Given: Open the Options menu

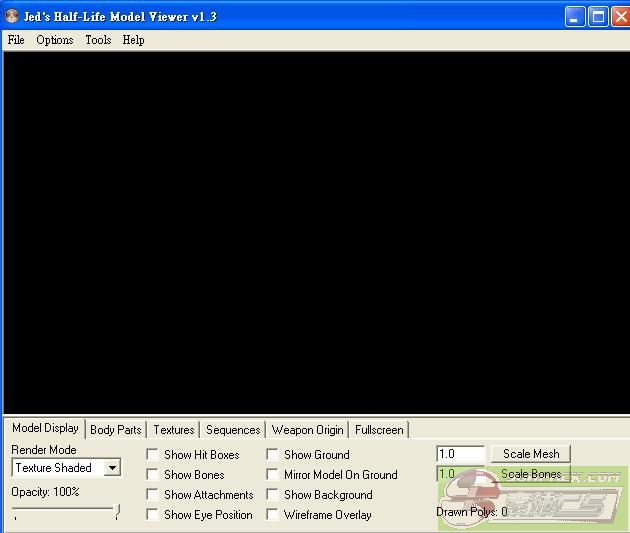Looking at the screenshot, I should [55, 40].
